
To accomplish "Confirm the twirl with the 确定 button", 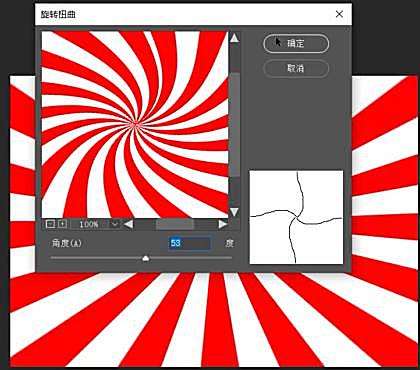I will point(296,43).
